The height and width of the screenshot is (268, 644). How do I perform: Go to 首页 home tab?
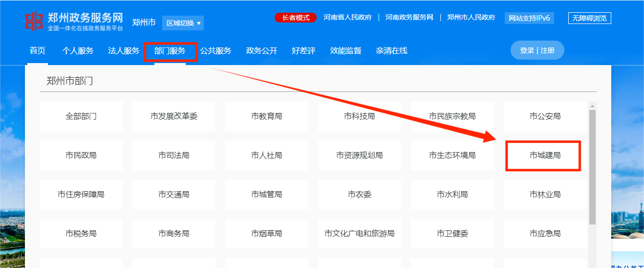[38, 51]
